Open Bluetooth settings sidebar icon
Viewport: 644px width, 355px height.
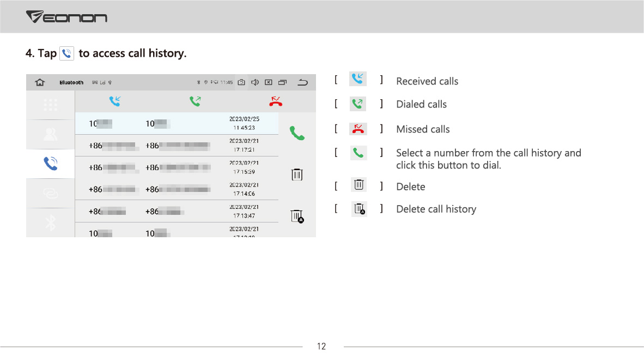pos(51,222)
